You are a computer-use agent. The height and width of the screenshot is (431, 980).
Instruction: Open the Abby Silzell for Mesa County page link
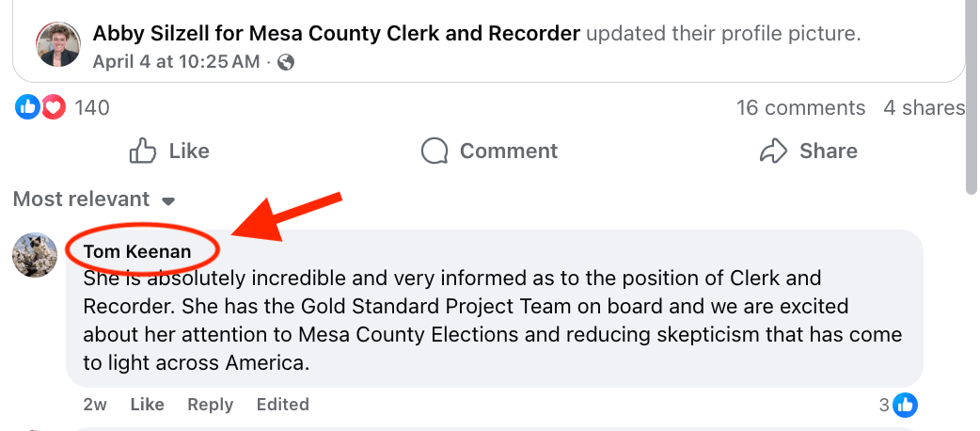click(x=336, y=34)
